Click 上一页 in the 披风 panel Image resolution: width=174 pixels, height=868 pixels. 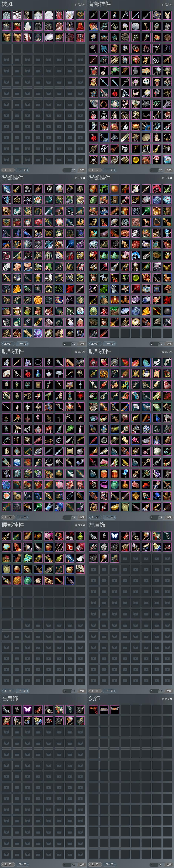8,170
